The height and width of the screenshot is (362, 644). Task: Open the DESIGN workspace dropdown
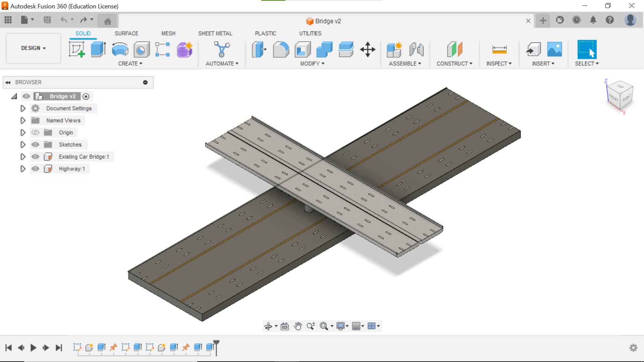pos(33,48)
